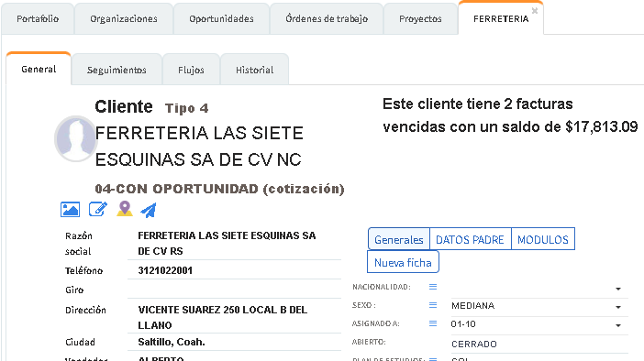The image size is (644, 361).
Task: Select the General sub-tab
Action: pyautogui.click(x=39, y=70)
